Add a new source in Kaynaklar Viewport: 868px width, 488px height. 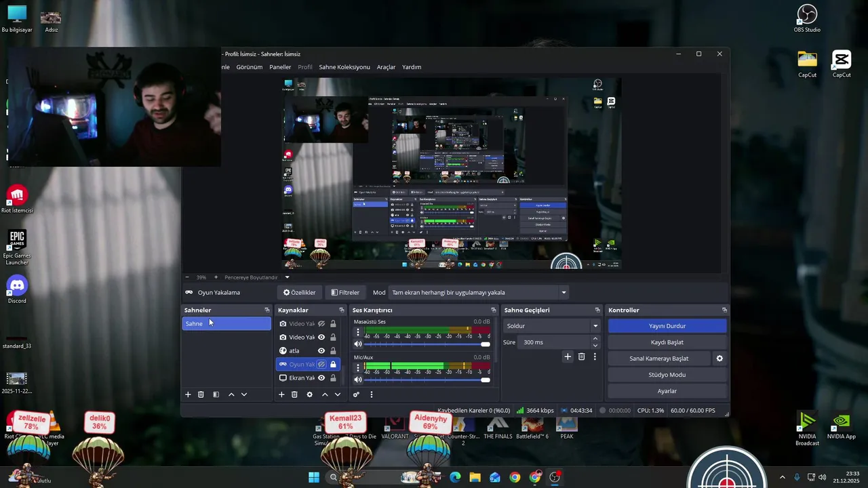click(x=281, y=394)
